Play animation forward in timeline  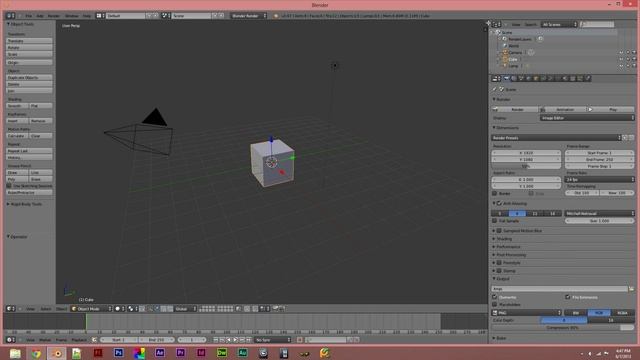point(235,340)
